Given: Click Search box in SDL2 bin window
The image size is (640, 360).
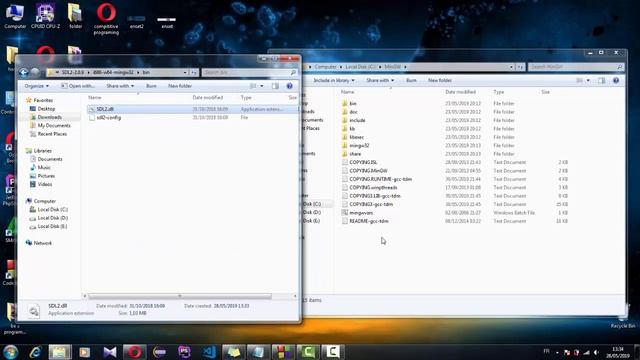Looking at the screenshot, I should tap(249, 73).
